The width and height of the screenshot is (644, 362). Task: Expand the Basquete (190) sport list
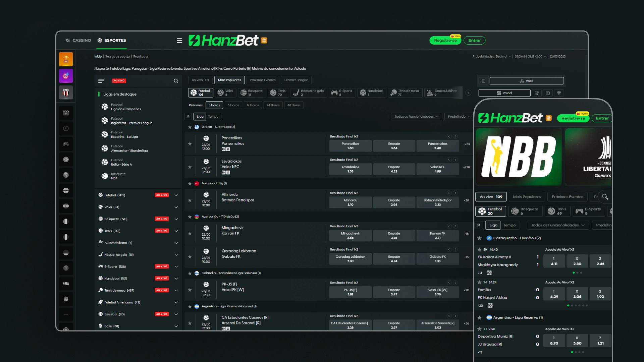176,219
